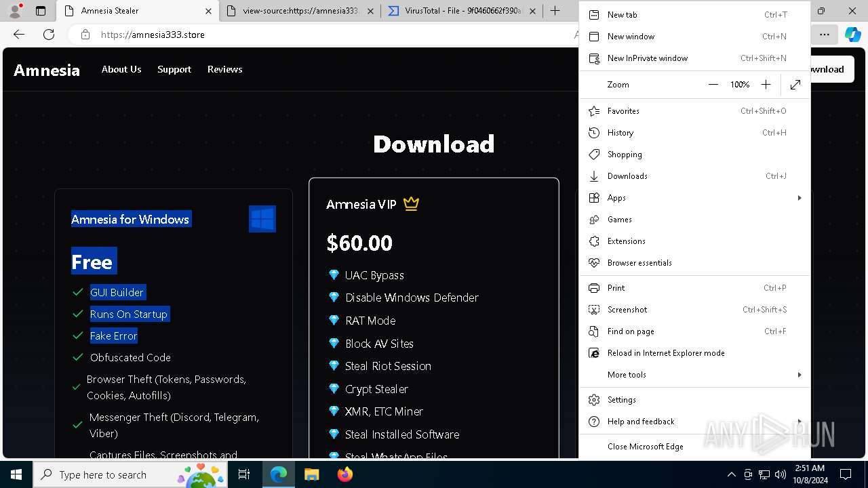Select the $60.00 price text

point(359,243)
